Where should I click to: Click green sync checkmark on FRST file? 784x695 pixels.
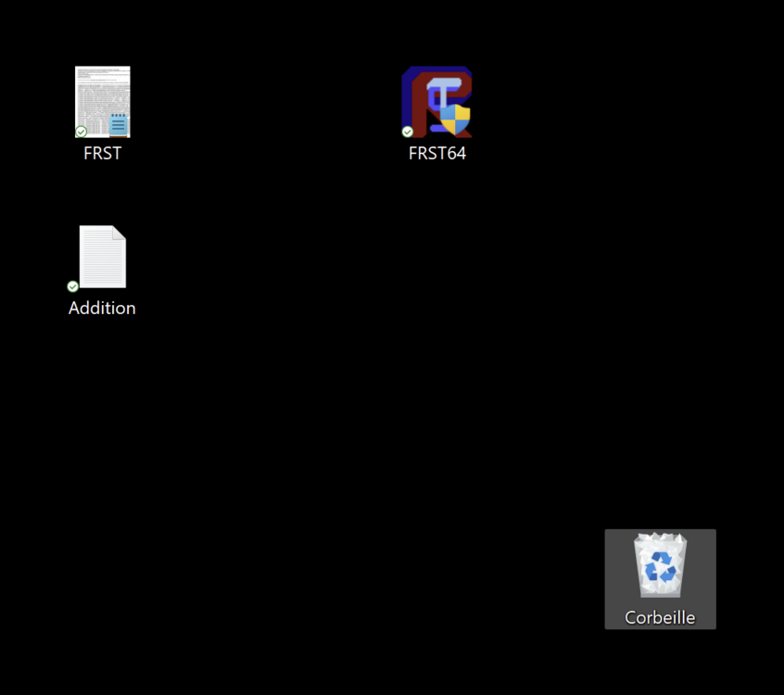(82, 132)
